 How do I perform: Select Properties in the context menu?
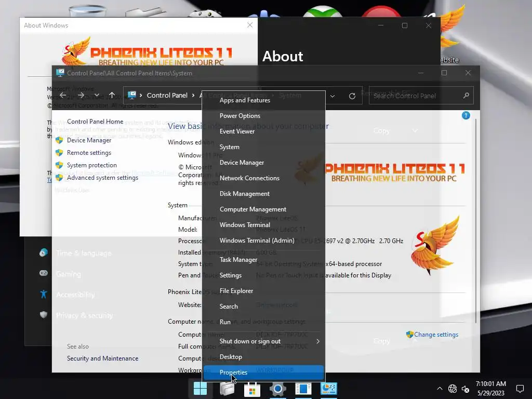pyautogui.click(x=263, y=373)
